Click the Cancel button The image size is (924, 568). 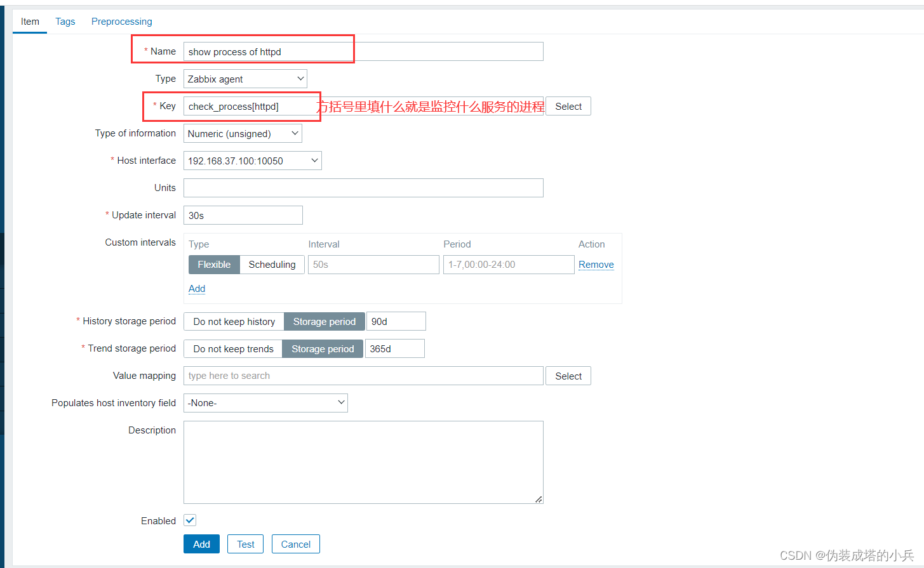(296, 544)
